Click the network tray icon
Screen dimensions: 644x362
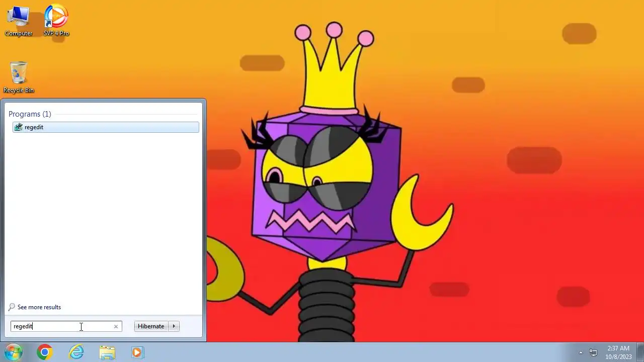(x=593, y=352)
